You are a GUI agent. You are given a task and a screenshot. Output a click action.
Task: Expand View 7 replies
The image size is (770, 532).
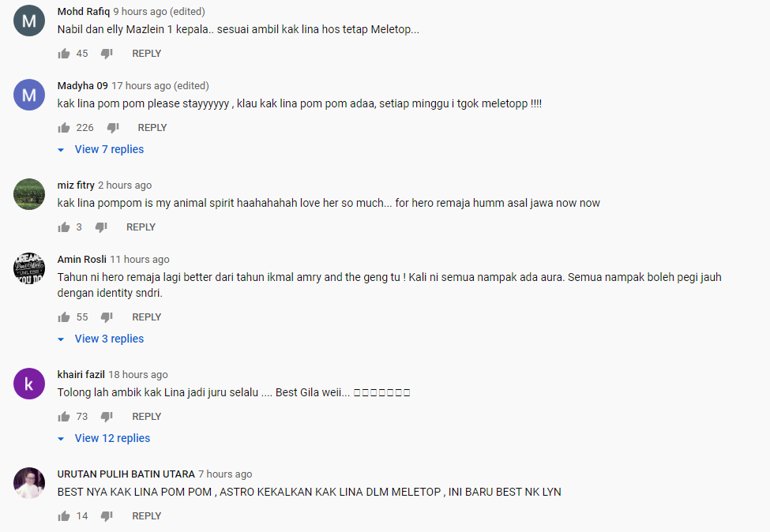pos(101,149)
